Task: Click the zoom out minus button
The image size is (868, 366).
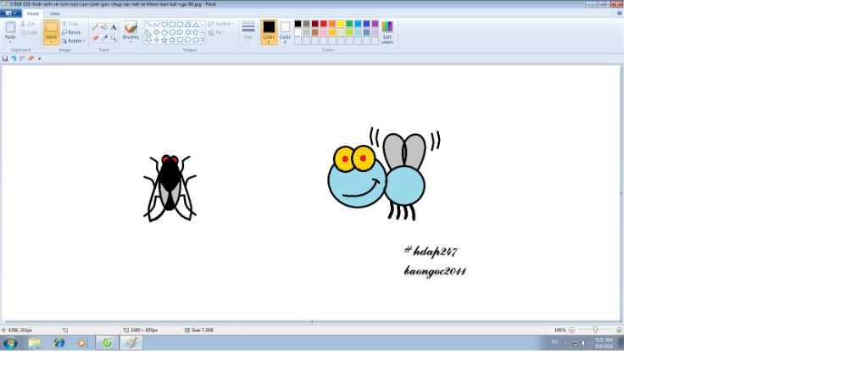Action: coord(572,330)
